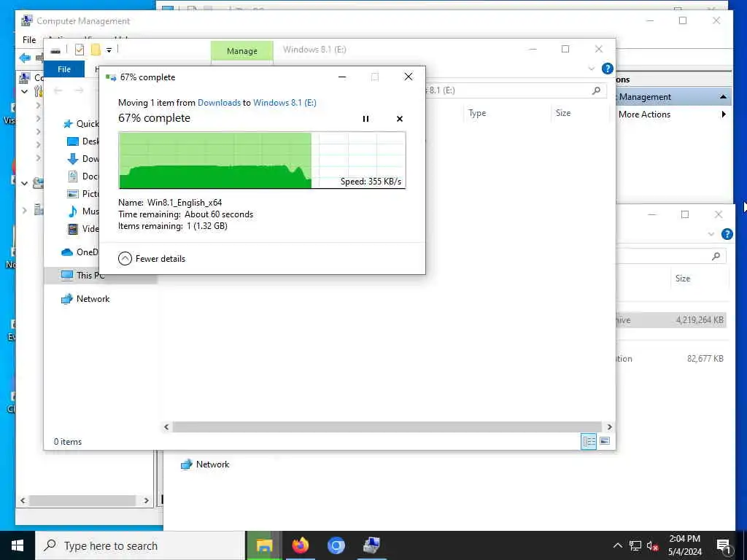747x560 pixels.
Task: Switch to the Manage ribbon tab
Action: pyautogui.click(x=242, y=51)
